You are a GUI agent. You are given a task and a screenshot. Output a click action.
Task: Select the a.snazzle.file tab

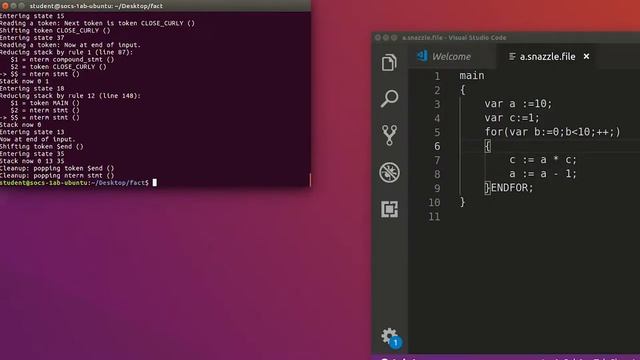547,56
